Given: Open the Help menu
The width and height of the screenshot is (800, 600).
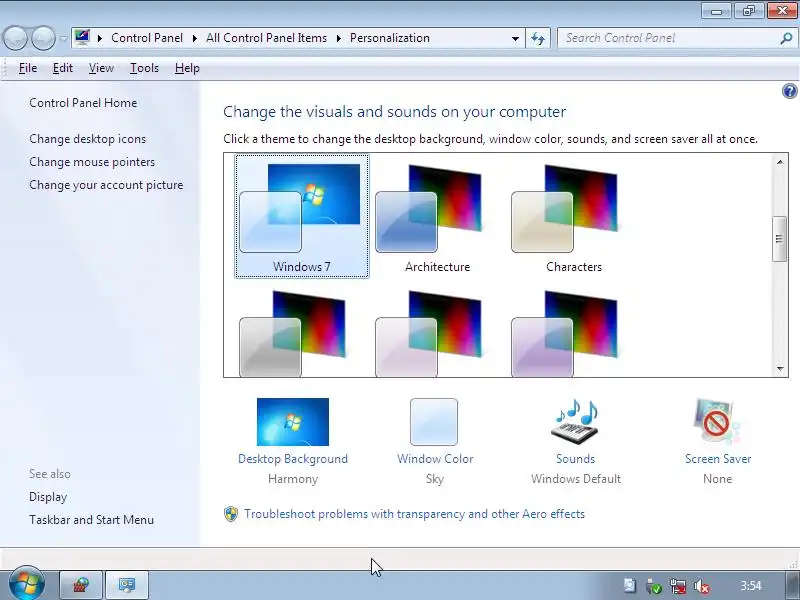Looking at the screenshot, I should point(187,68).
